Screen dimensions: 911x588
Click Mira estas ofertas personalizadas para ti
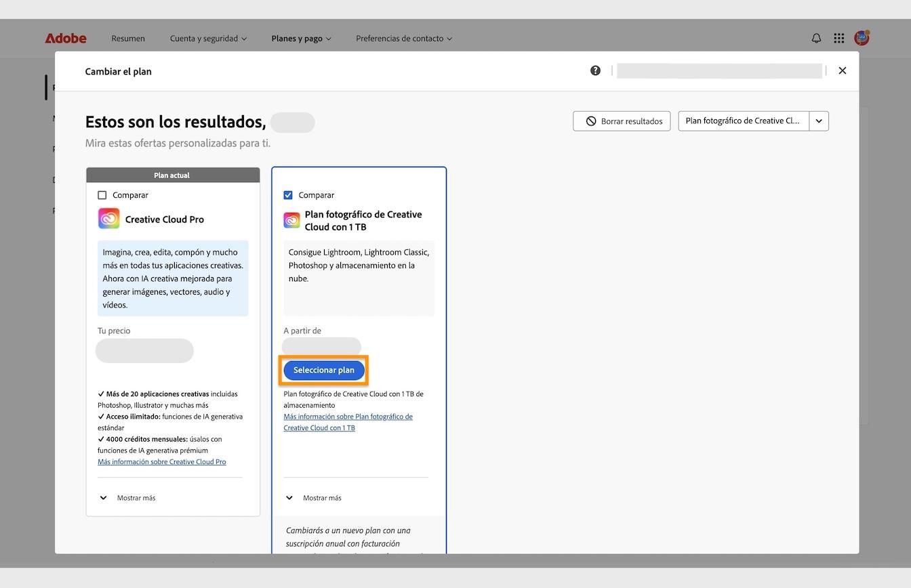(178, 144)
